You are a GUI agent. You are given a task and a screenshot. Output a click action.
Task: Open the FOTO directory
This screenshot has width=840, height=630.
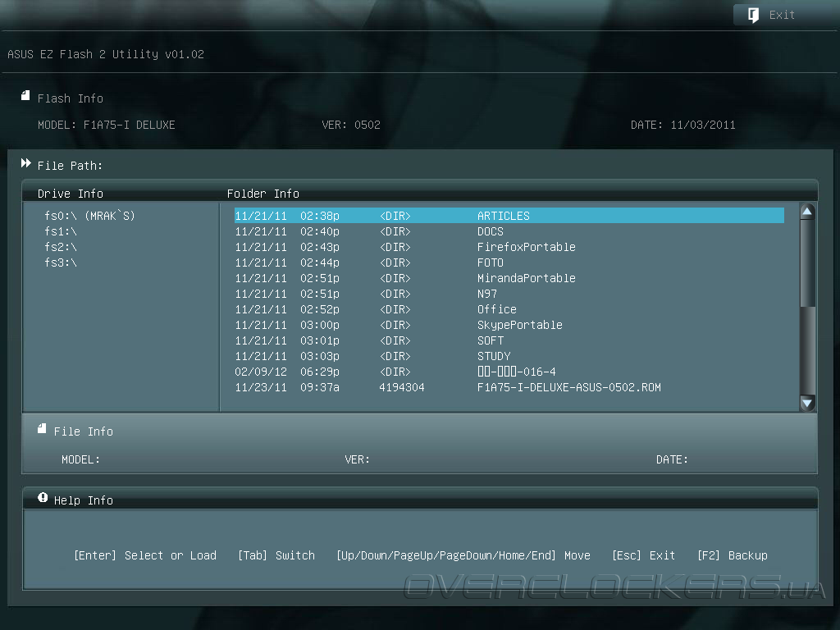[509, 262]
